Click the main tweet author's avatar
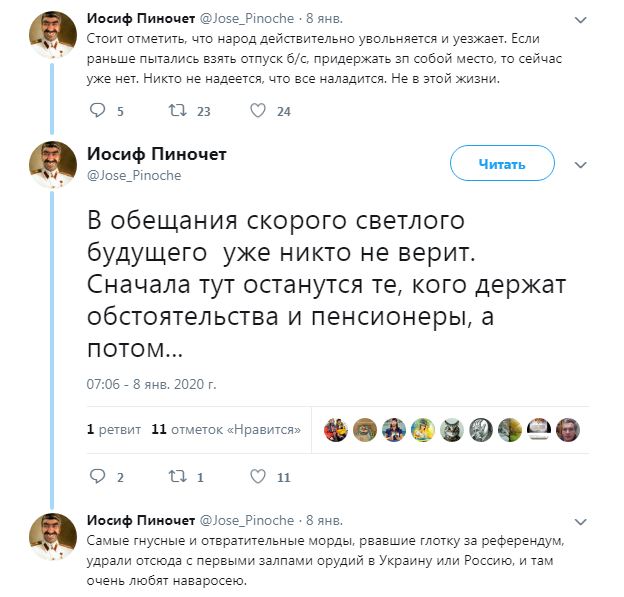 tap(52, 165)
